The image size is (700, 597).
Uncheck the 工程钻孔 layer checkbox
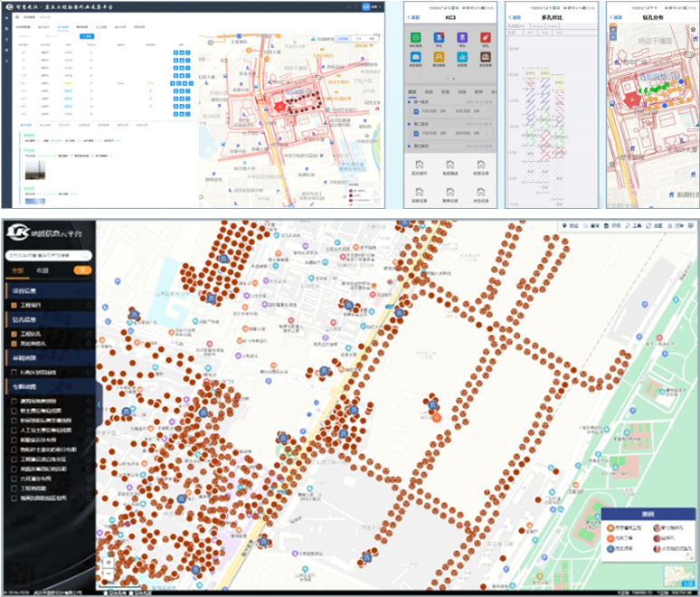[13, 332]
